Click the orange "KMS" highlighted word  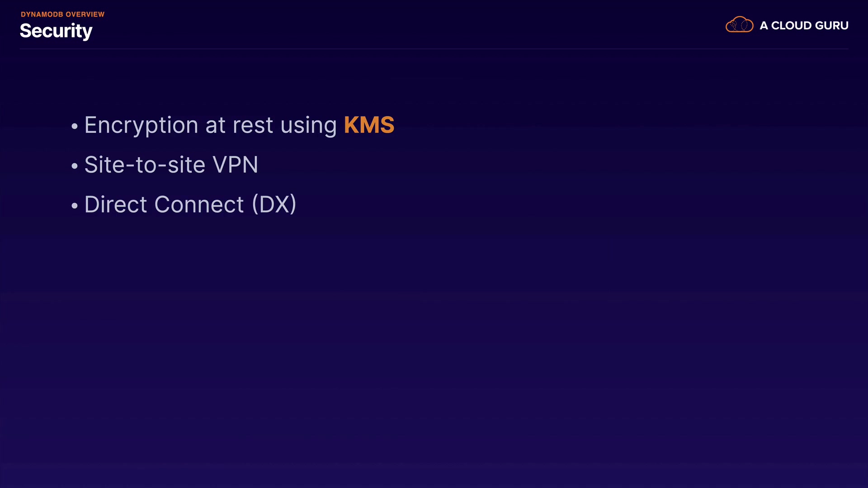click(x=369, y=125)
